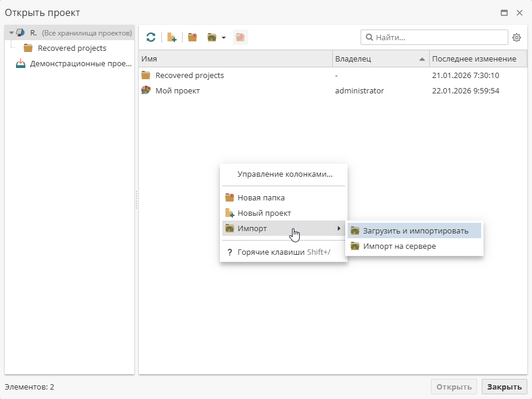Select Новая папка in the context menu

[261, 197]
